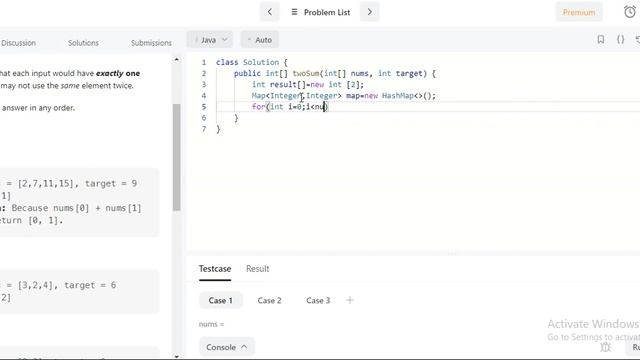Open the Java language dropdown
640x360 pixels.
210,40
